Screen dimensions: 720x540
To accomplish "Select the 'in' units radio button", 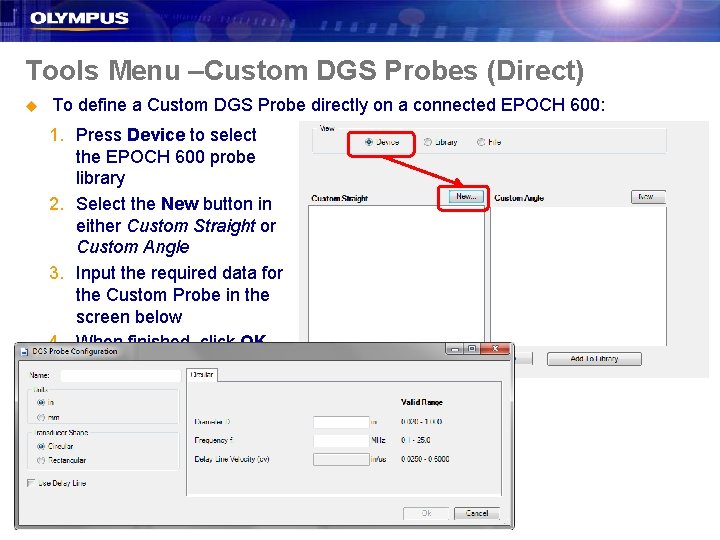I will click(x=41, y=402).
